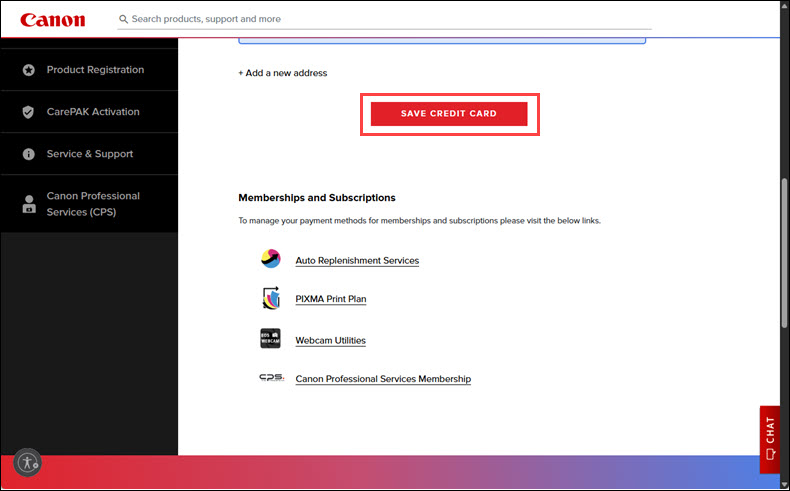Open Product Registration in sidebar
Image resolution: width=790 pixels, height=491 pixels.
89,70
